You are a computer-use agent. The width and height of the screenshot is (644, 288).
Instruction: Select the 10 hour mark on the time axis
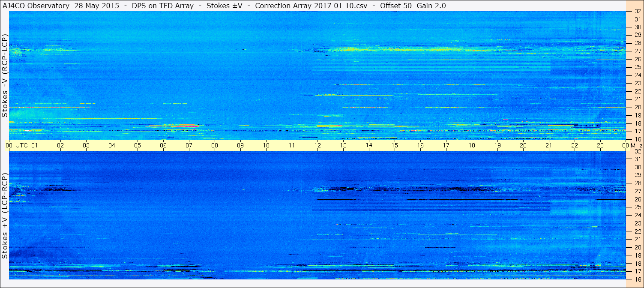click(266, 145)
